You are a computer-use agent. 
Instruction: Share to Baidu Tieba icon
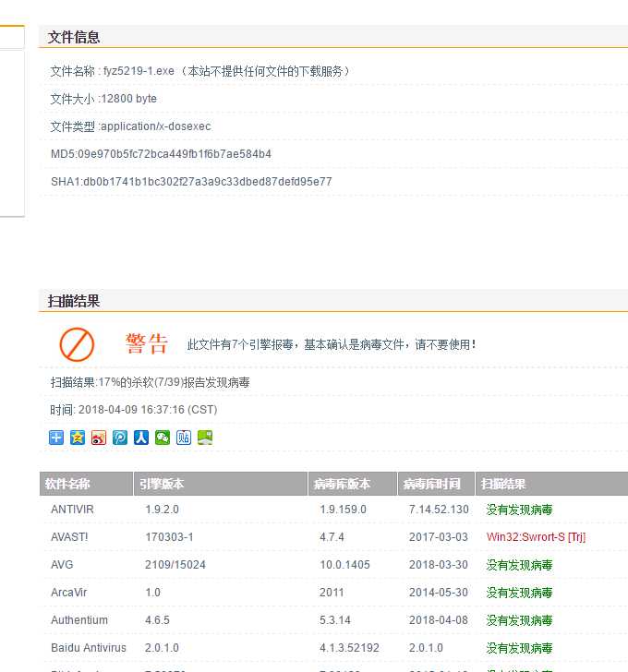tap(184, 438)
